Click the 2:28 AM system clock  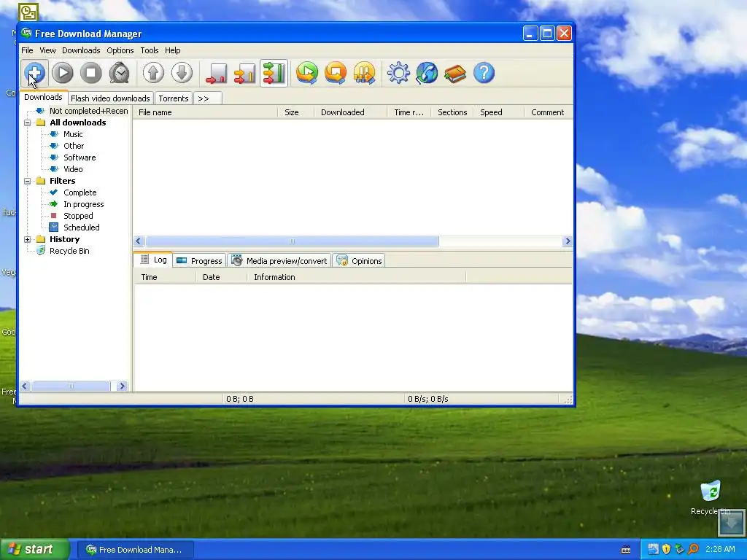720,549
